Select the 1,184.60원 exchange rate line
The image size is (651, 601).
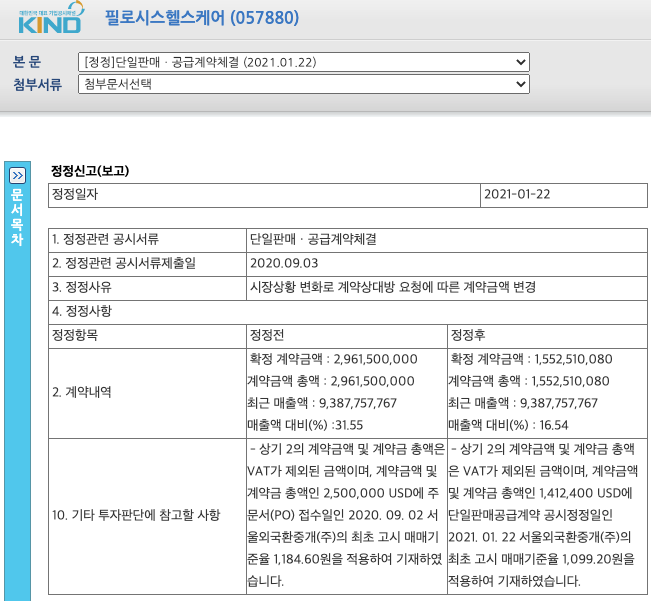pyautogui.click(x=344, y=559)
